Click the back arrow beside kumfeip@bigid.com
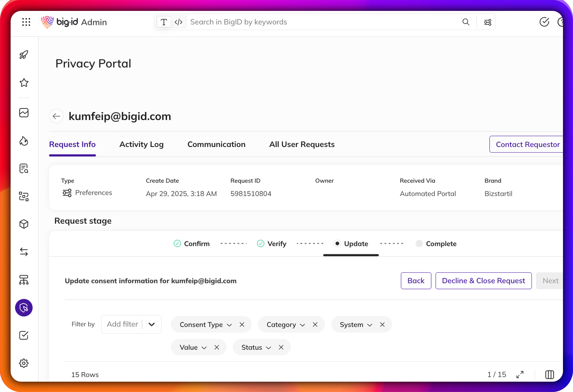 pos(56,116)
